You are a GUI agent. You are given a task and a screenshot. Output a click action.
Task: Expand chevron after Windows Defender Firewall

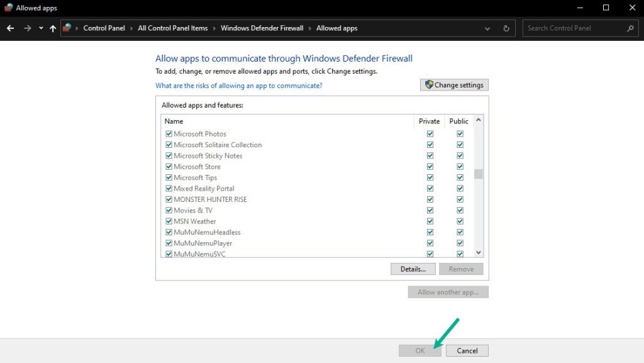tap(309, 28)
